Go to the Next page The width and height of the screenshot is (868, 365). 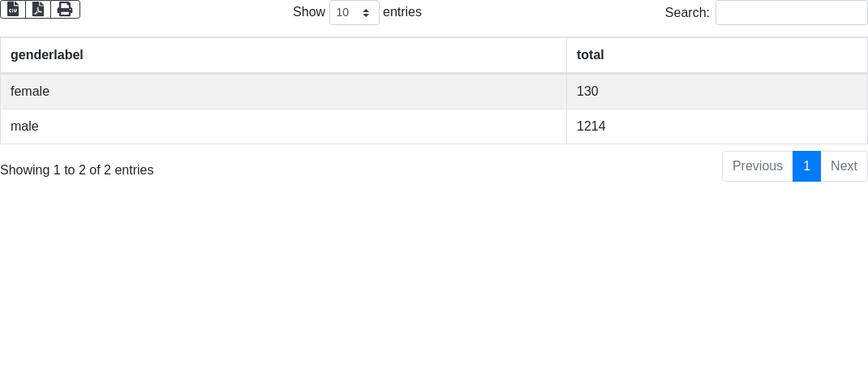click(844, 166)
